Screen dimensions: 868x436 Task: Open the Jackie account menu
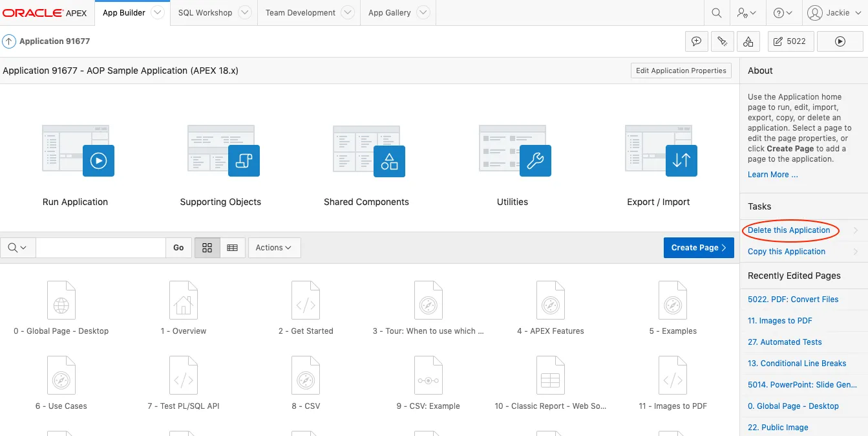coord(834,13)
